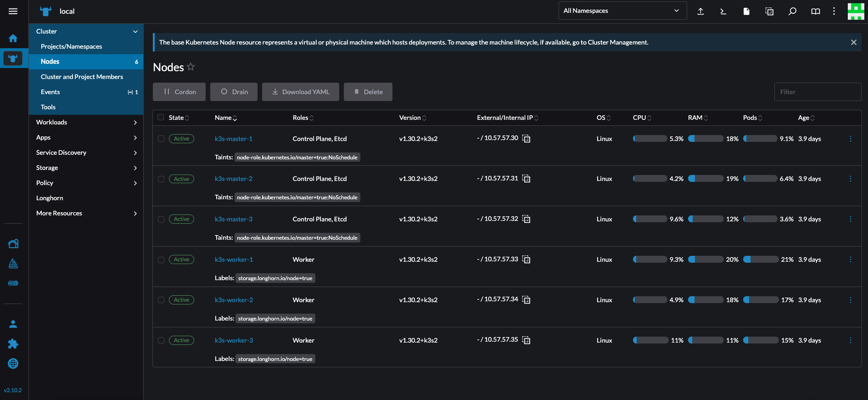Screen dimensions: 868x400
Task: Select the k3s-master-3 row checkbox
Action: coord(161,220)
